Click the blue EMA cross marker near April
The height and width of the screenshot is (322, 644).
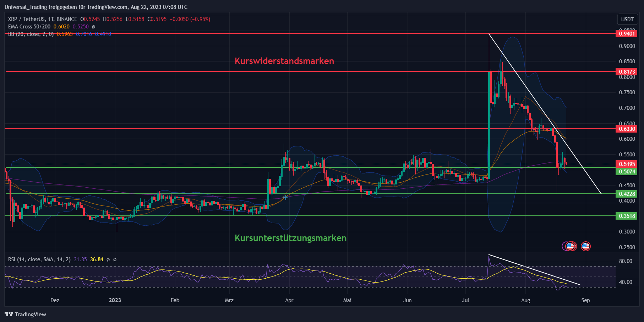(285, 197)
